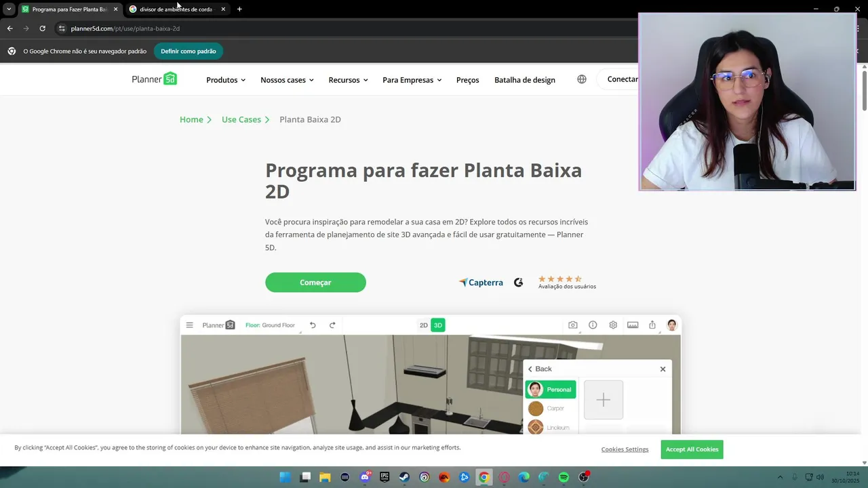Screen dimensions: 868x488
Task: Click the add-new plus tile in panel
Action: pos(604,400)
